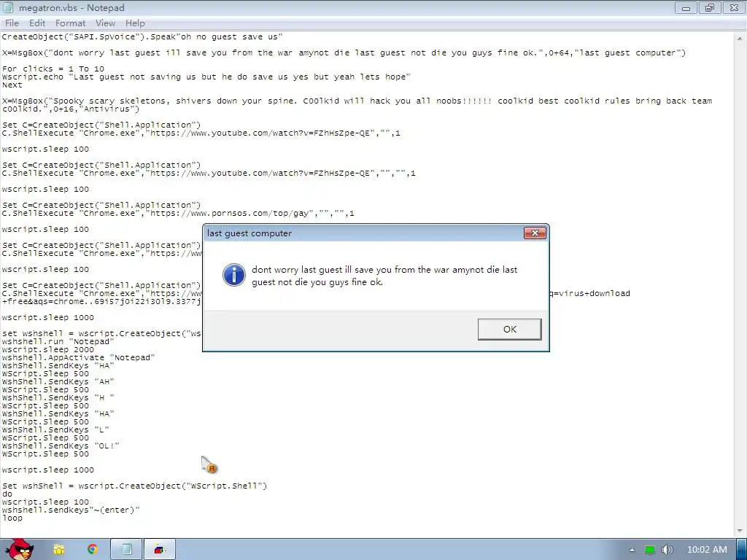747x560 pixels.
Task: Click the scrollbar up arrow
Action: (x=740, y=38)
